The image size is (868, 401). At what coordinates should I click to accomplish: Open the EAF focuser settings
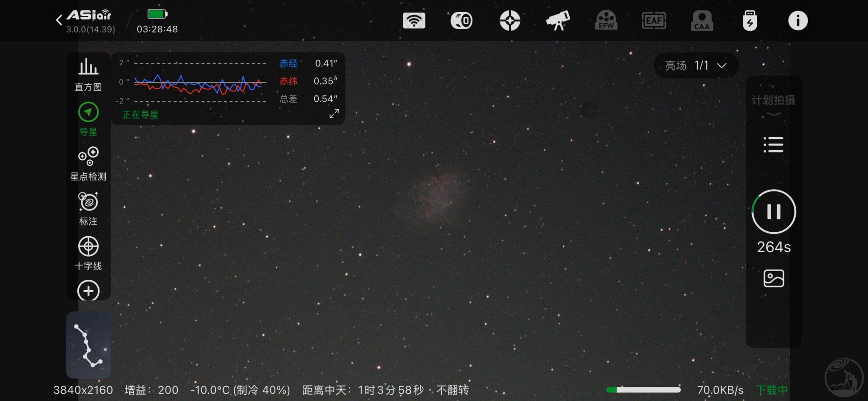coord(654,21)
